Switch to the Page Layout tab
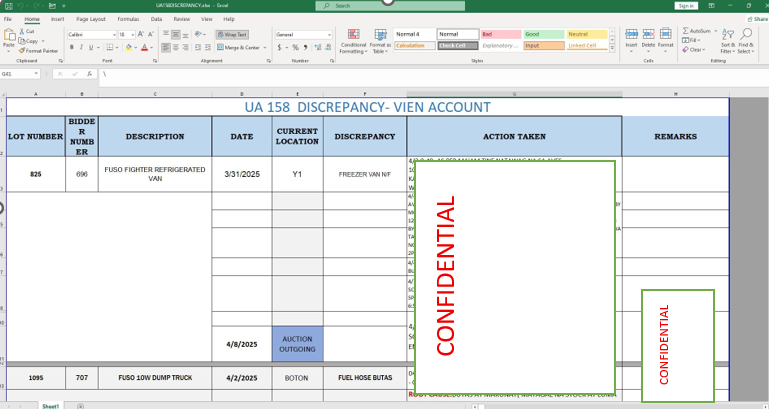The height and width of the screenshot is (409, 769). pos(91,19)
